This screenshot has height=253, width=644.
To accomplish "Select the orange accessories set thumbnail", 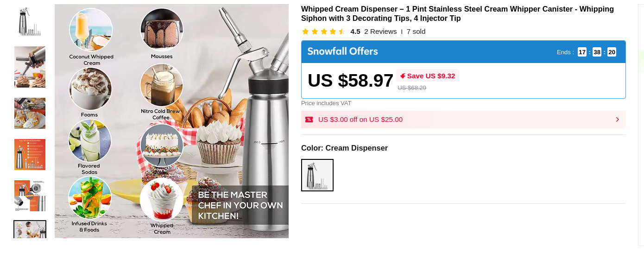I will coord(30,154).
